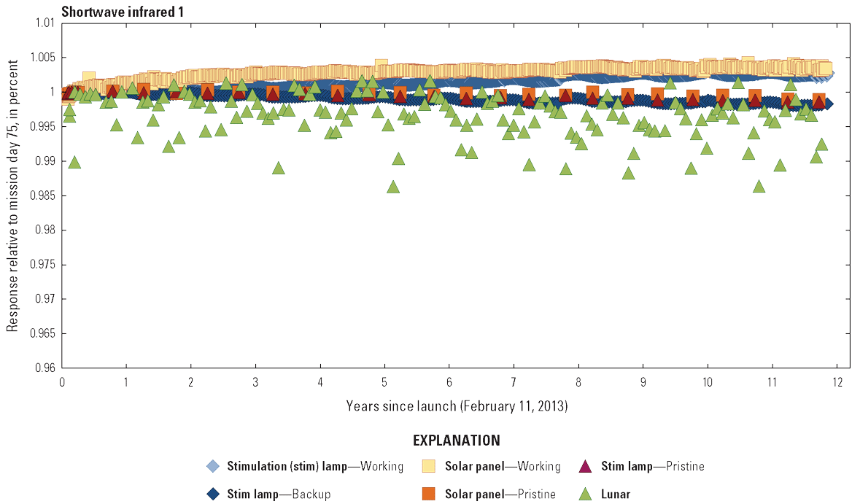The width and height of the screenshot is (852, 504).
Task: Click the 'Stimulation (stim) lamp—Working' legend label
Action: (x=315, y=466)
